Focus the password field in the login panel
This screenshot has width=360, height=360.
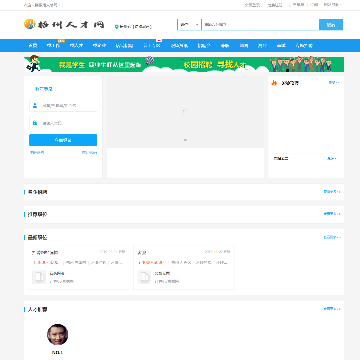(63, 123)
